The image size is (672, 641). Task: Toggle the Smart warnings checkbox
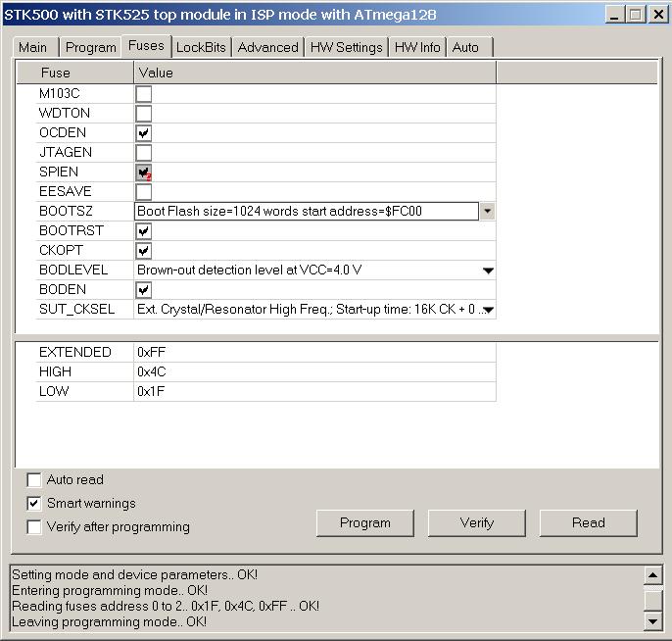35,504
